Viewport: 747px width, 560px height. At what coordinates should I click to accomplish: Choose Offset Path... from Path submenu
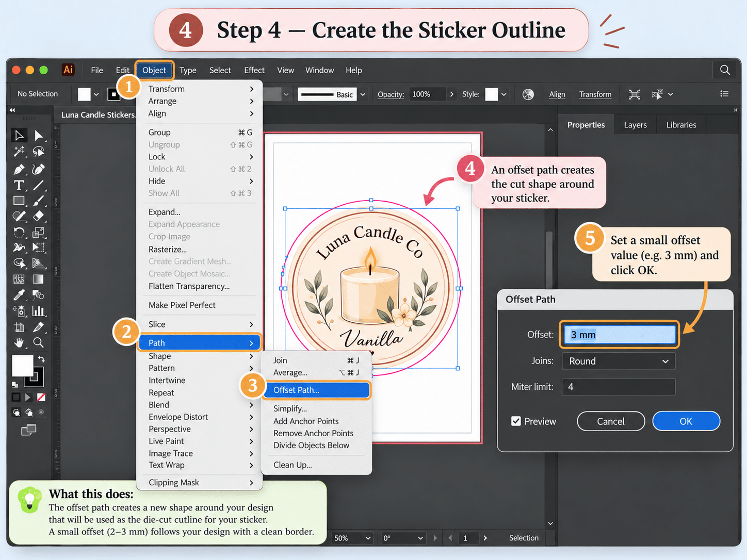[316, 390]
